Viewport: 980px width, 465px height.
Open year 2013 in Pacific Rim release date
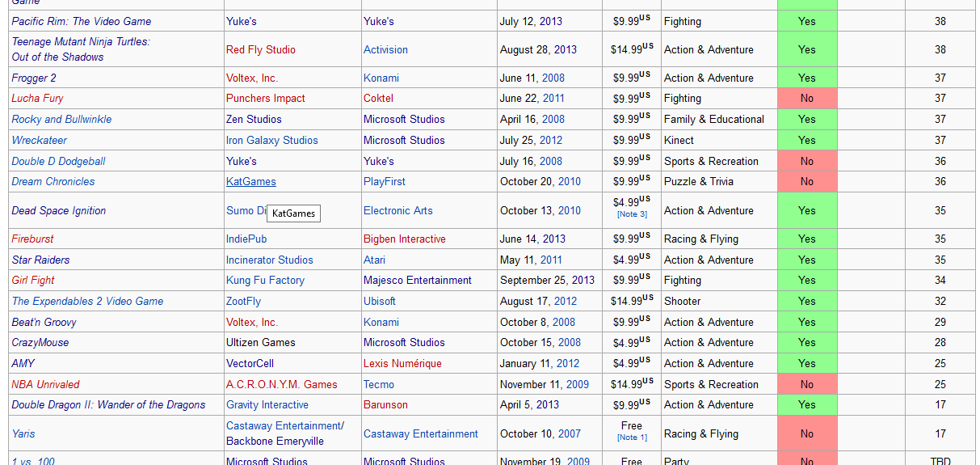(551, 21)
